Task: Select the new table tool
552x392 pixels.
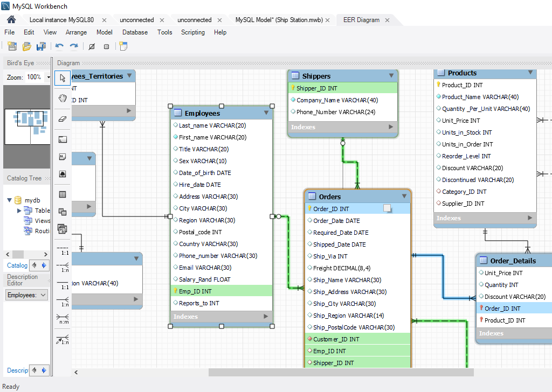Action: 63,194
